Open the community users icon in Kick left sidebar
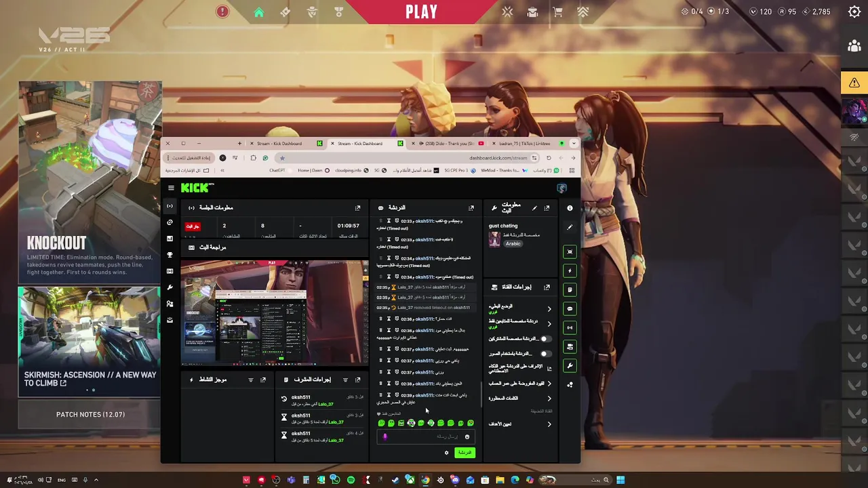 click(170, 304)
